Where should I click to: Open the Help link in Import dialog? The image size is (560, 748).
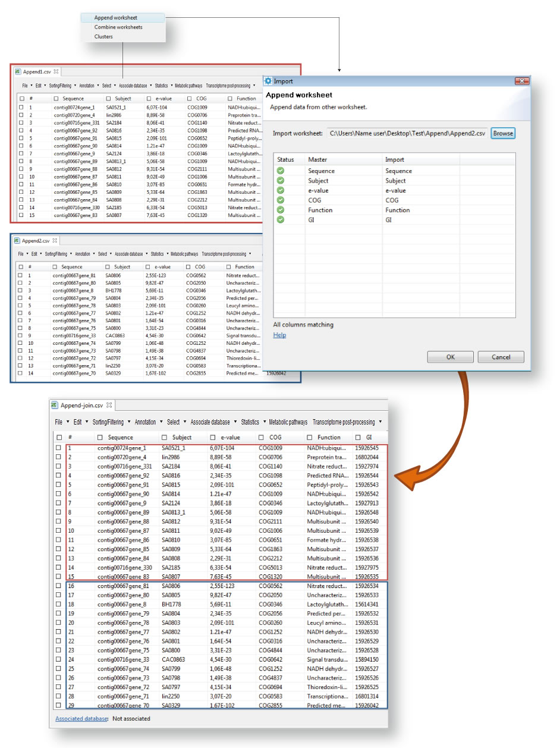coord(279,335)
